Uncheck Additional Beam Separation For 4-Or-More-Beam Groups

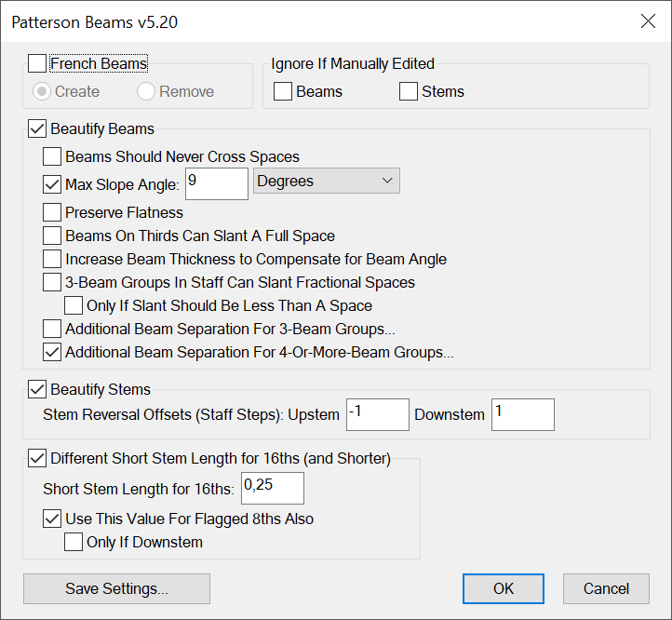coord(52,352)
